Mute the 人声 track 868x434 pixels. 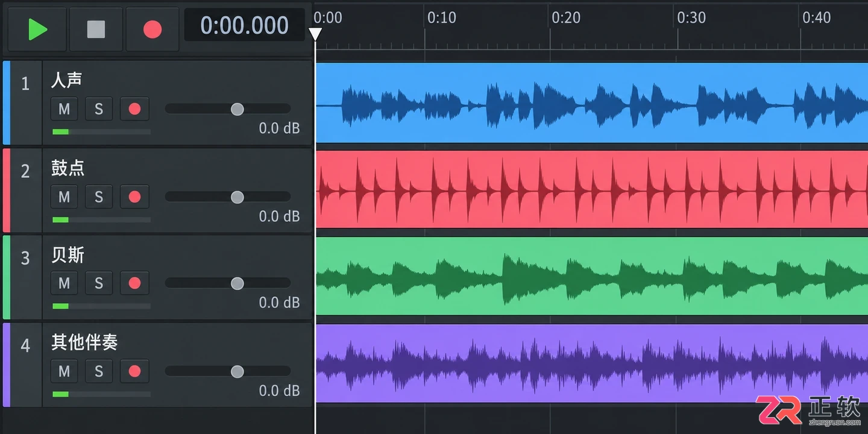[64, 109]
